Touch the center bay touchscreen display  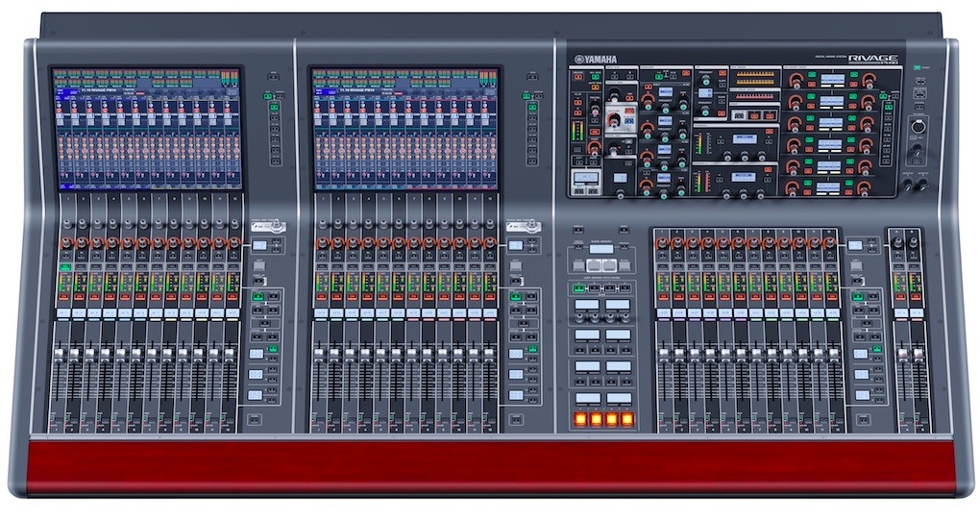(405, 129)
